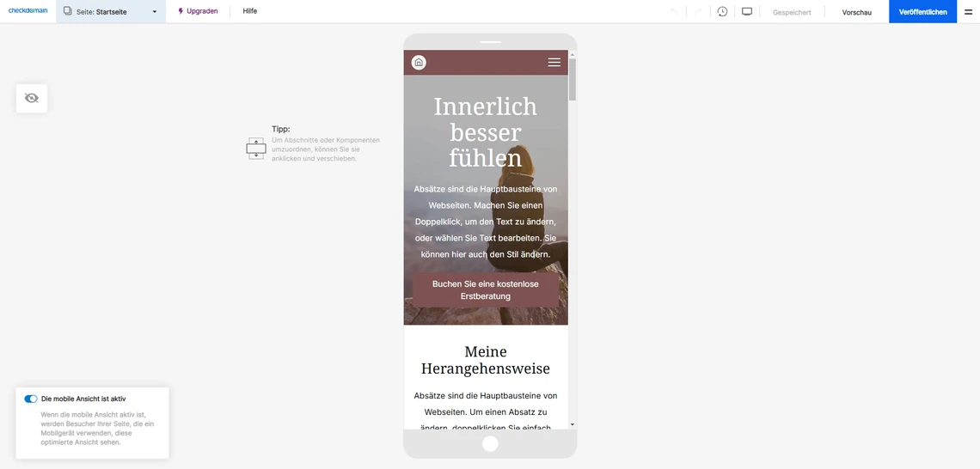
Task: Click the checkdomain logo
Action: coord(28,10)
